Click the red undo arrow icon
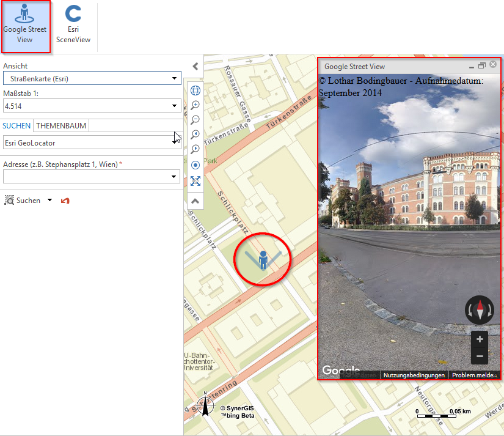The width and height of the screenshot is (504, 436). coord(65,200)
